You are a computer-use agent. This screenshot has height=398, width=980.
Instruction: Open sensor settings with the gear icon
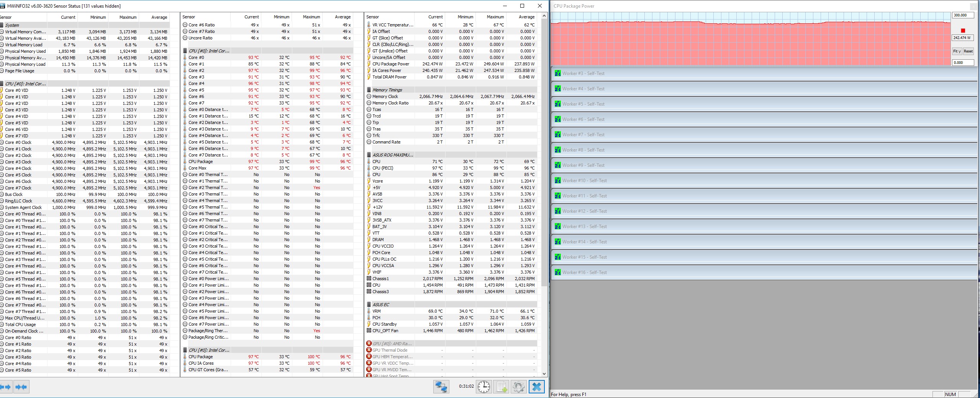(518, 387)
